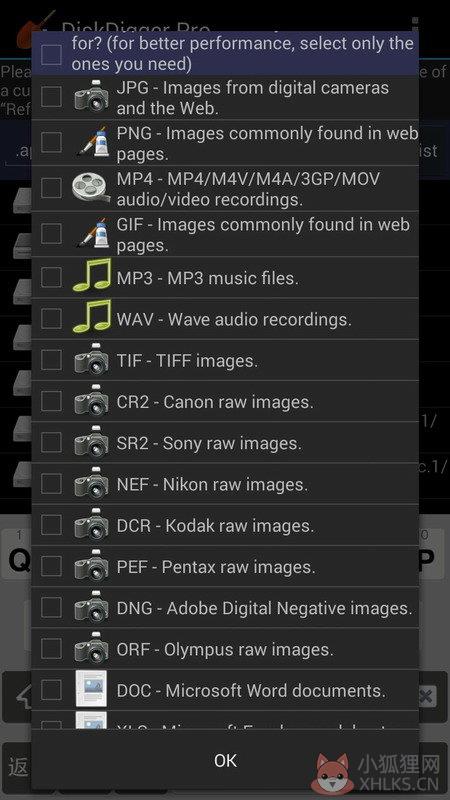
Task: Click the camera icon beside DNG Adobe
Action: click(91, 607)
